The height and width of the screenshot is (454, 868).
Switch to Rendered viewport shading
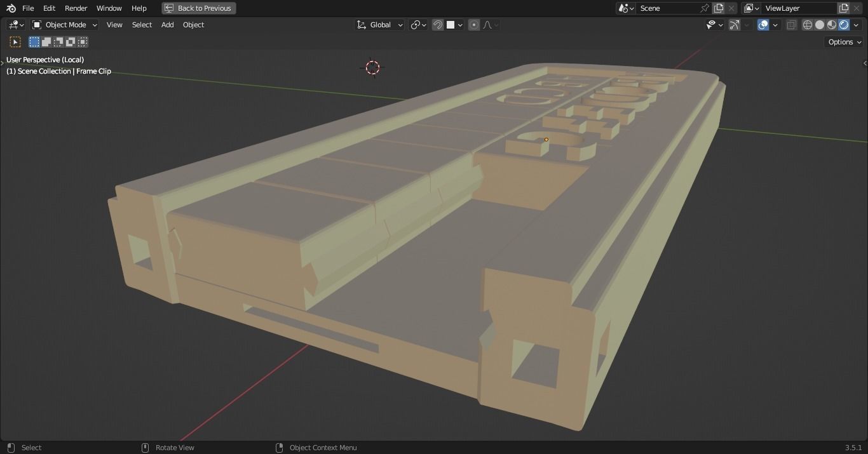pyautogui.click(x=844, y=25)
